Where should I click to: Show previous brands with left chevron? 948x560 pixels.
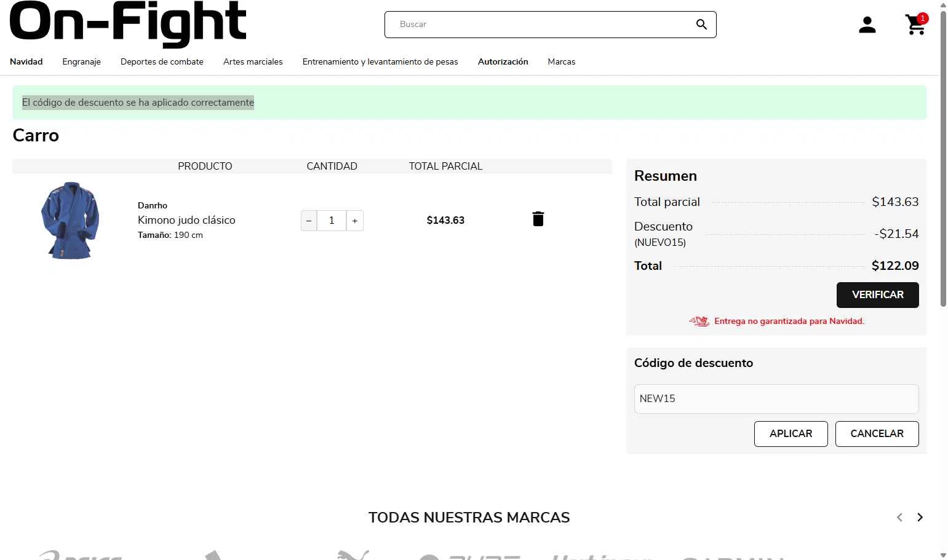tap(899, 518)
